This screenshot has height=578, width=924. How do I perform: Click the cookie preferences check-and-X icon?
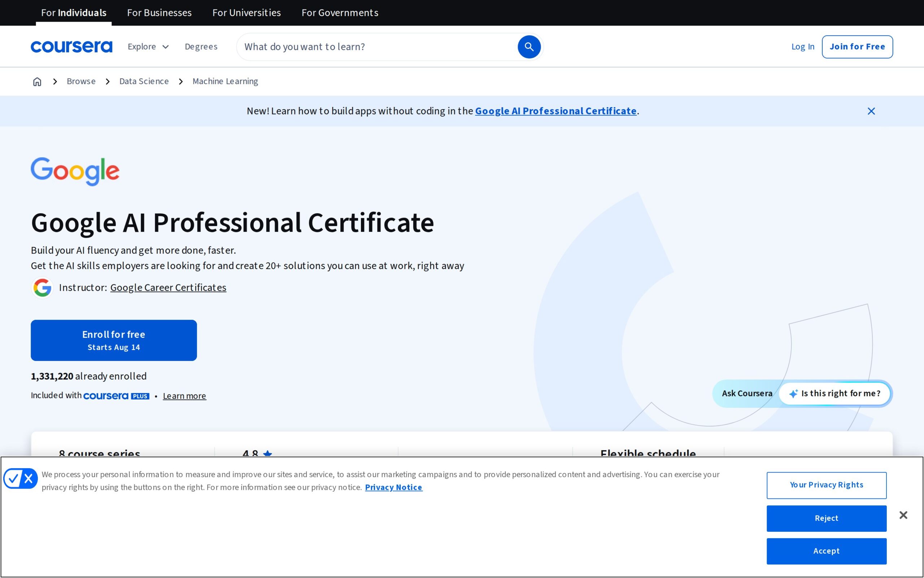click(x=21, y=478)
